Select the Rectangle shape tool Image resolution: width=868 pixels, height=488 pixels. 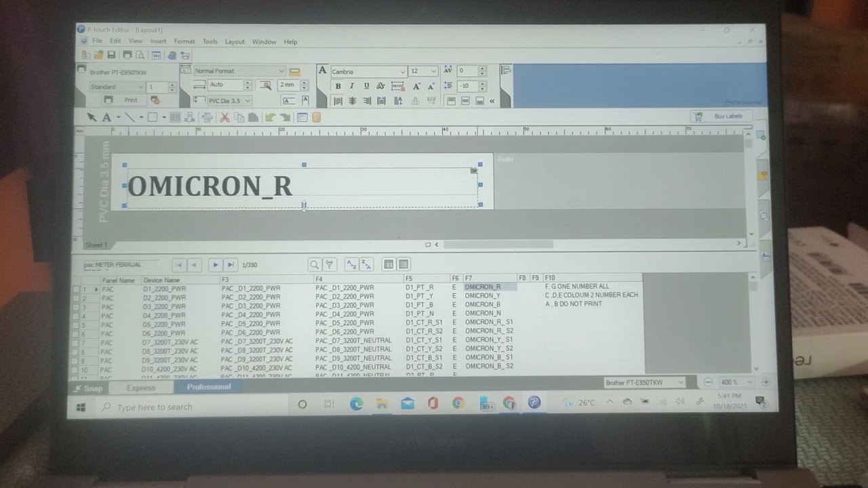click(x=153, y=117)
